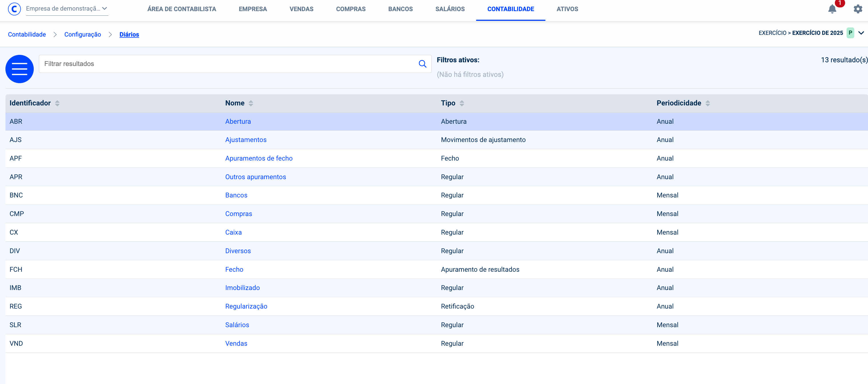Open the Apuramentos de fecho journal

tap(259, 158)
